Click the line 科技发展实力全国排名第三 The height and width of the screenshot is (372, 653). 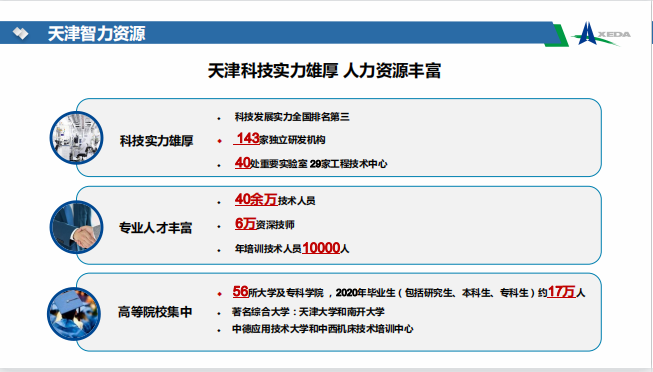tap(292, 117)
